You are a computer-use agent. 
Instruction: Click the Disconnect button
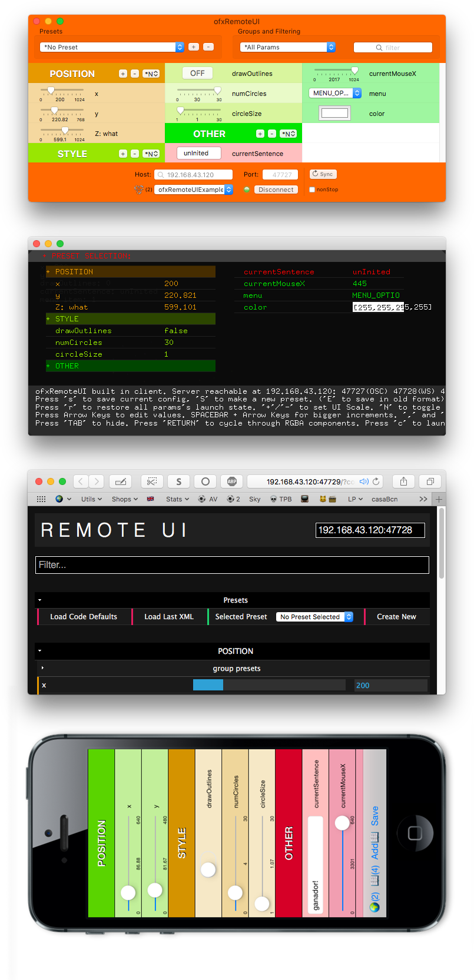pyautogui.click(x=276, y=190)
